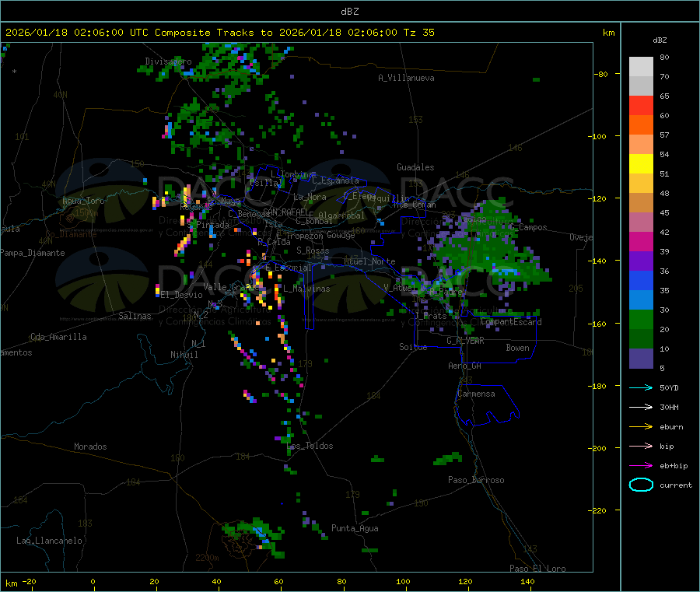Click the 'C_Campos' map label

click(528, 227)
